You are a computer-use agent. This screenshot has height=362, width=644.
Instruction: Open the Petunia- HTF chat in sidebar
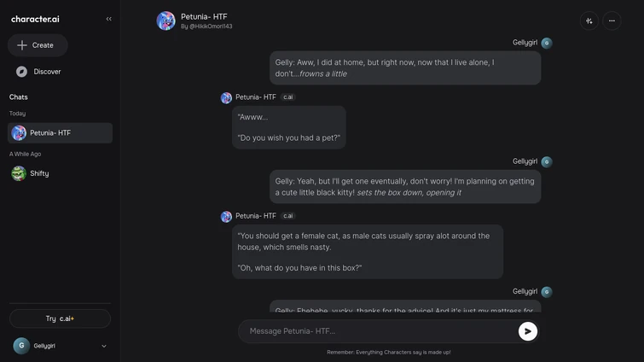[61, 133]
